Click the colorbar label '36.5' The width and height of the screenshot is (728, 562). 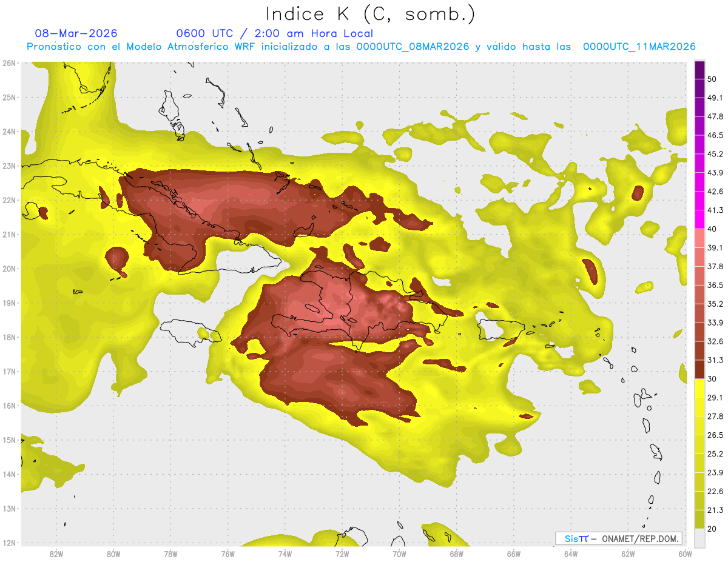click(715, 285)
